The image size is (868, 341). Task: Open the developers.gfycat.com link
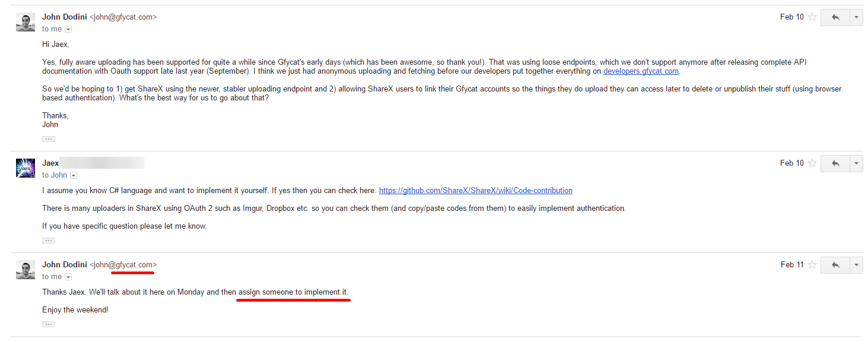(641, 71)
